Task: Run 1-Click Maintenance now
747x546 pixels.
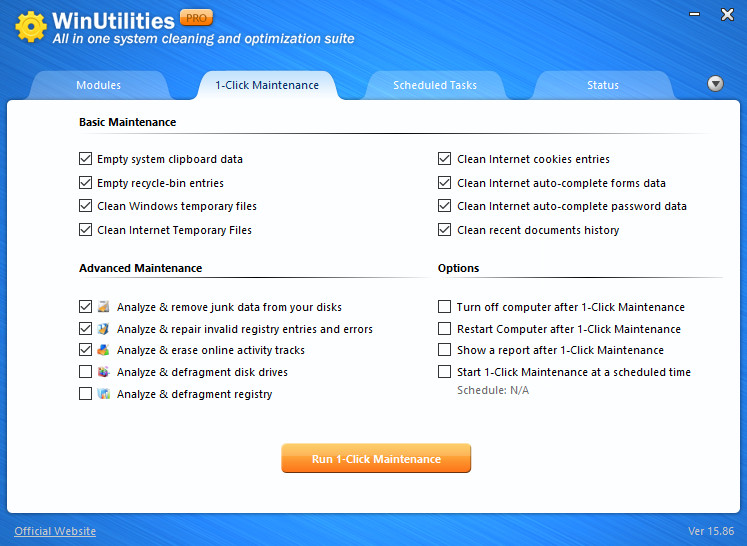Action: [376, 458]
